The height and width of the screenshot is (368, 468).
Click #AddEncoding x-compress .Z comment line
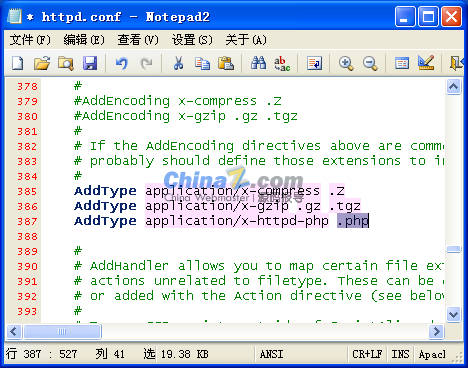(178, 101)
